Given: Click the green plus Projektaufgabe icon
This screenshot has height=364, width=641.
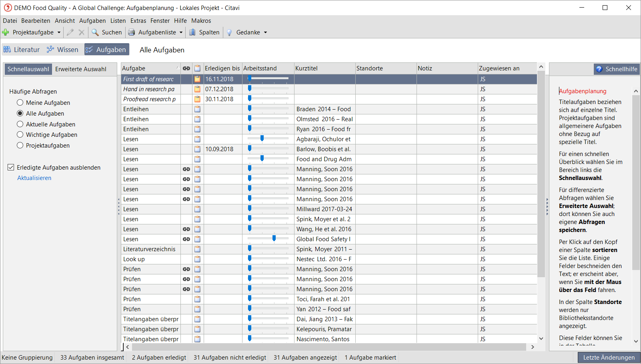Looking at the screenshot, I should [x=6, y=32].
